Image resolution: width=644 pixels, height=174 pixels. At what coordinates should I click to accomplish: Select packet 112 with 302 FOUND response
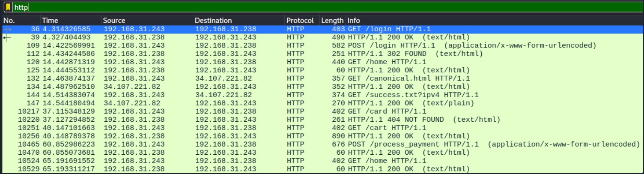[322, 54]
